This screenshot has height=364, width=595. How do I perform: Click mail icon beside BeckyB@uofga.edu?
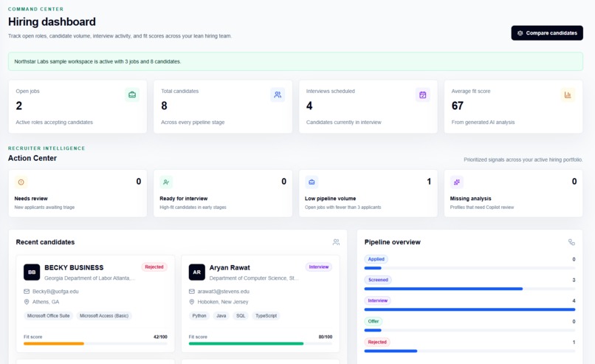(27, 292)
